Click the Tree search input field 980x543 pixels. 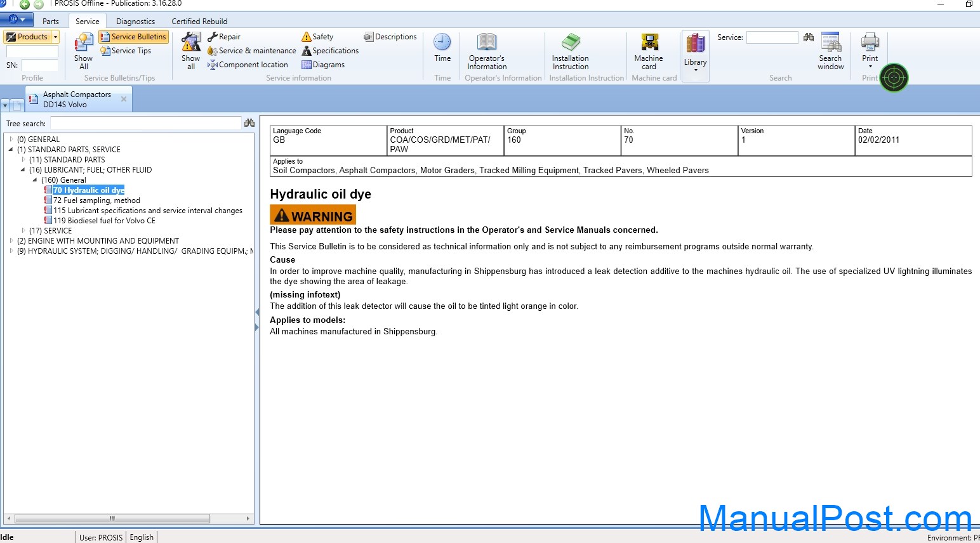coord(146,123)
